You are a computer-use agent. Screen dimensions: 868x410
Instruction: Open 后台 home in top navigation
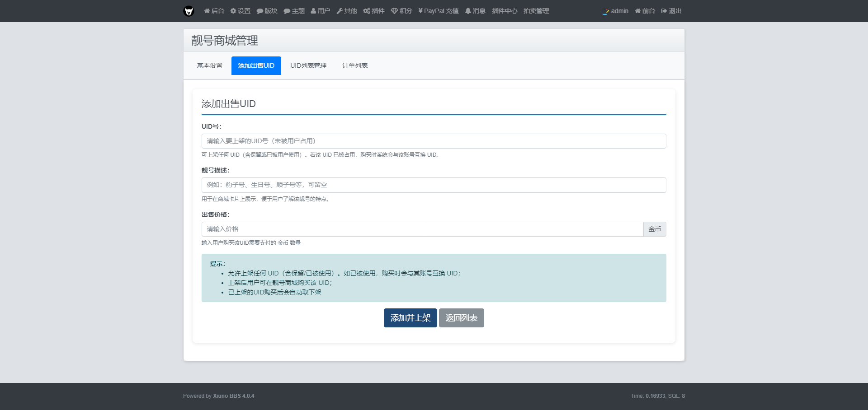point(214,11)
